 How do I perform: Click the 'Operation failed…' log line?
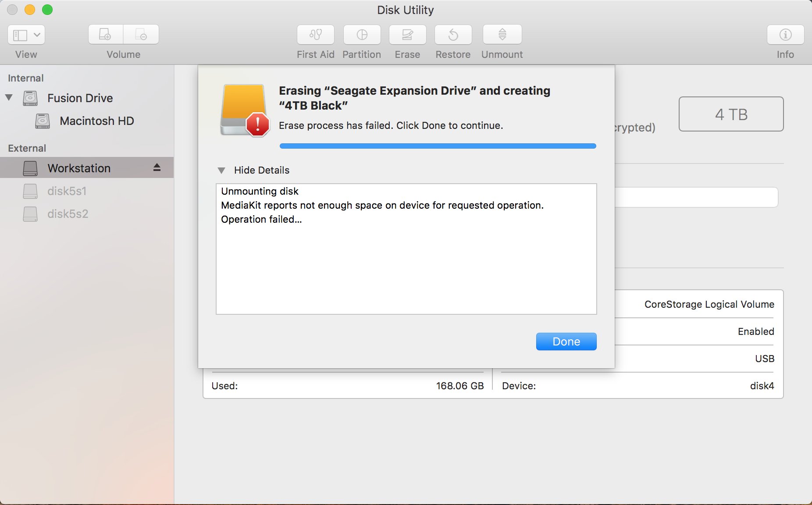tap(261, 219)
